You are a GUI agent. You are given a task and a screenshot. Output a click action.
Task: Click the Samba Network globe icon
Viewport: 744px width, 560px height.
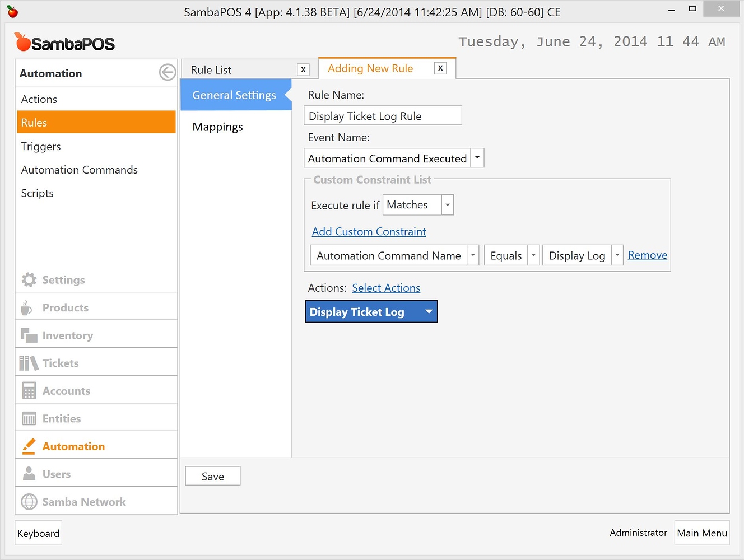tap(28, 501)
